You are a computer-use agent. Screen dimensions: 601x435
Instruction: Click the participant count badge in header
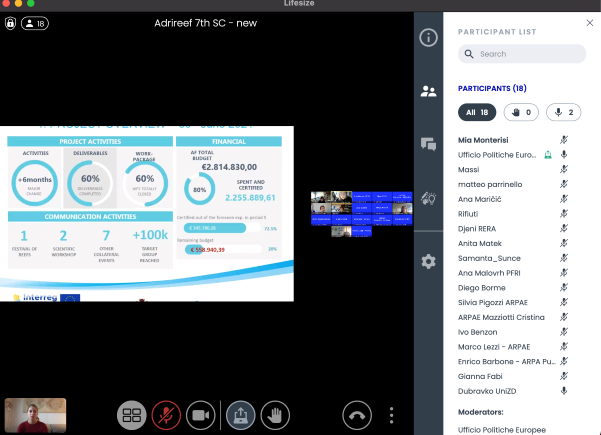(x=34, y=22)
